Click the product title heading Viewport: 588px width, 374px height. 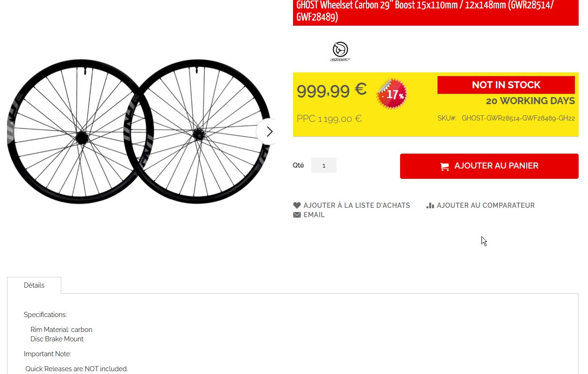pos(425,11)
